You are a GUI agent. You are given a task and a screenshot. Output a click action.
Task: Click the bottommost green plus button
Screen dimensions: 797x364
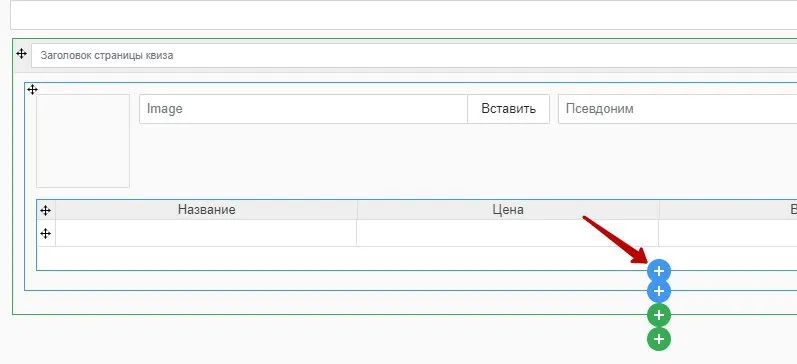click(659, 339)
